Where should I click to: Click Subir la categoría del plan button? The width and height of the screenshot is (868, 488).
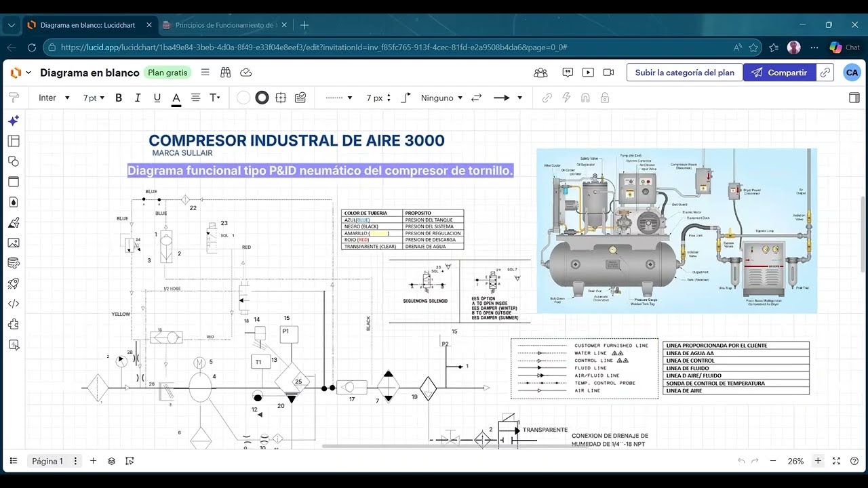click(684, 73)
